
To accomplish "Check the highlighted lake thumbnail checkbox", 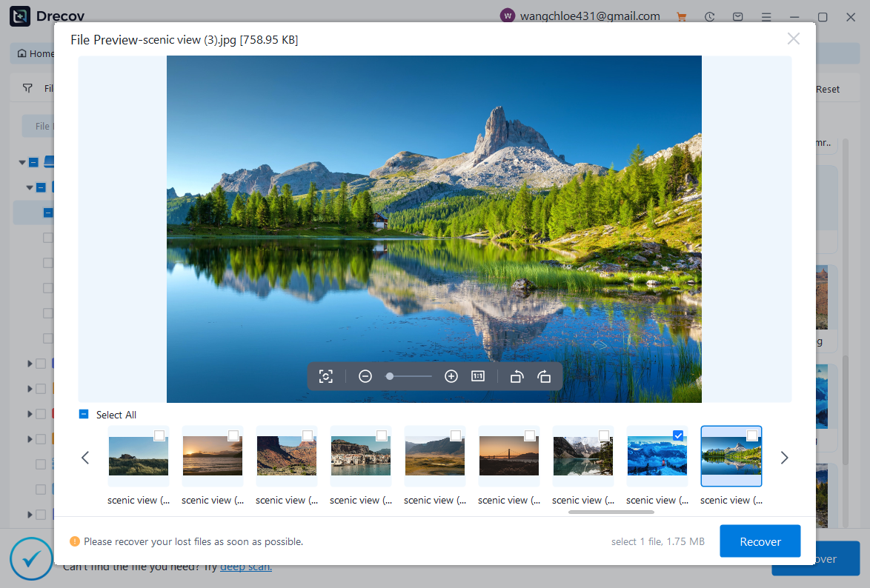I will 751,435.
